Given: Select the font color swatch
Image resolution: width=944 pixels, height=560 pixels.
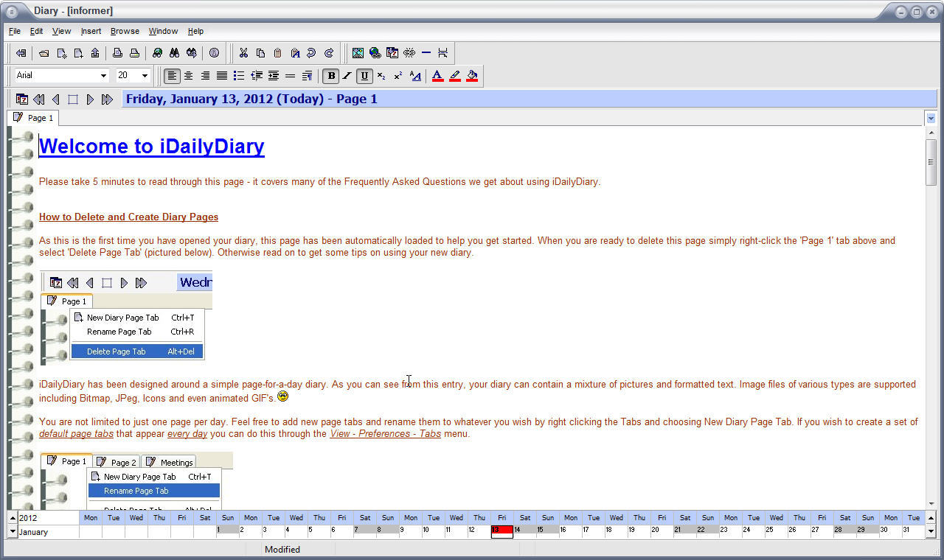Looking at the screenshot, I should pyautogui.click(x=437, y=75).
